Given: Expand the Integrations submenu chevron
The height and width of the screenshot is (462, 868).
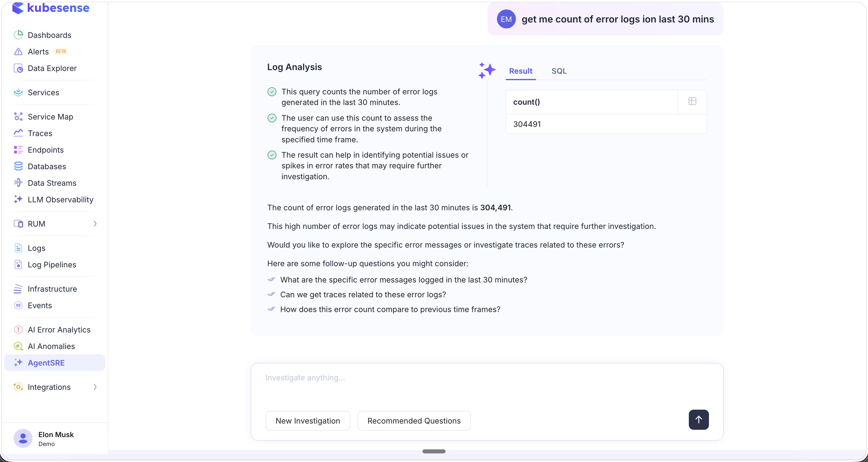Looking at the screenshot, I should pyautogui.click(x=95, y=387).
